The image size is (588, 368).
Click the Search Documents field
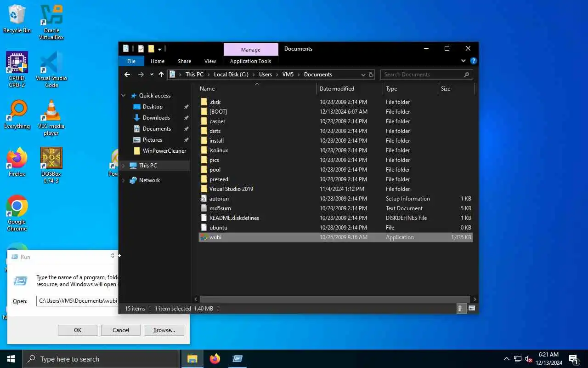coord(426,75)
